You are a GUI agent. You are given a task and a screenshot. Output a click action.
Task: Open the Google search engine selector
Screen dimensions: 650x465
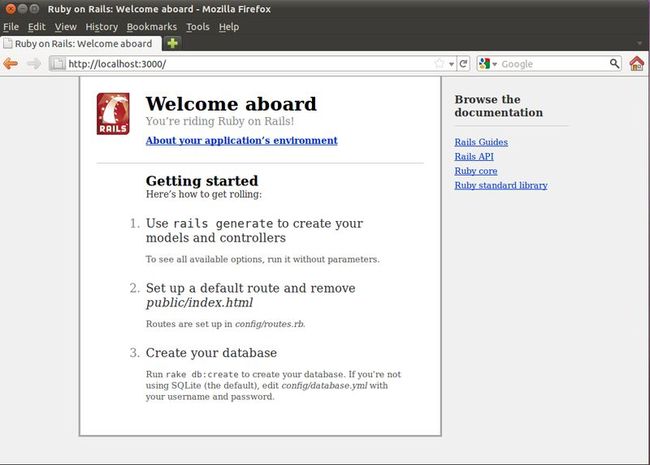click(488, 64)
